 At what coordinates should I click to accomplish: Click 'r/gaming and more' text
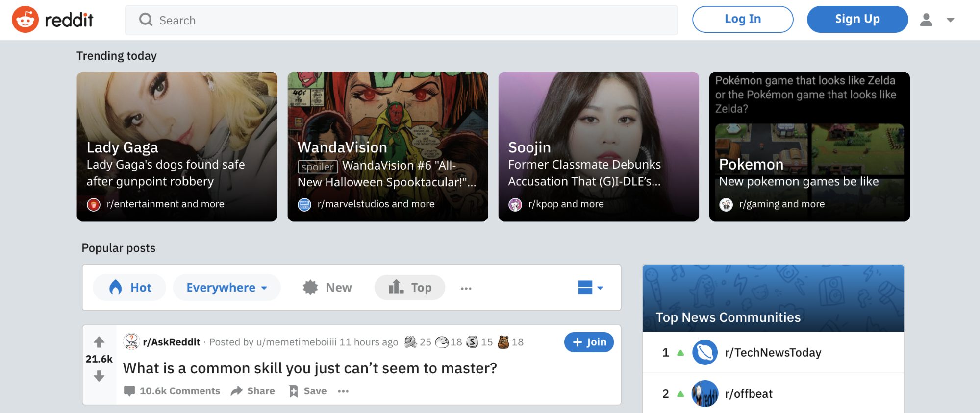pyautogui.click(x=782, y=204)
